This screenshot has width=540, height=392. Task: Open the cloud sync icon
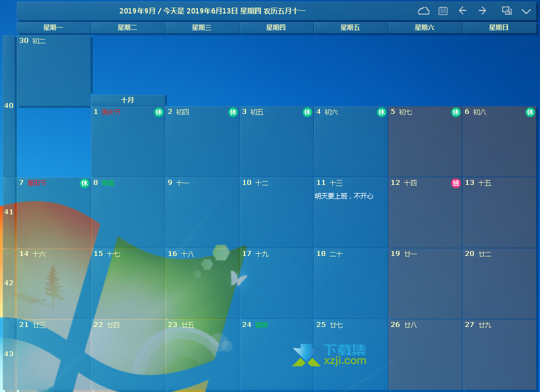coord(423,11)
